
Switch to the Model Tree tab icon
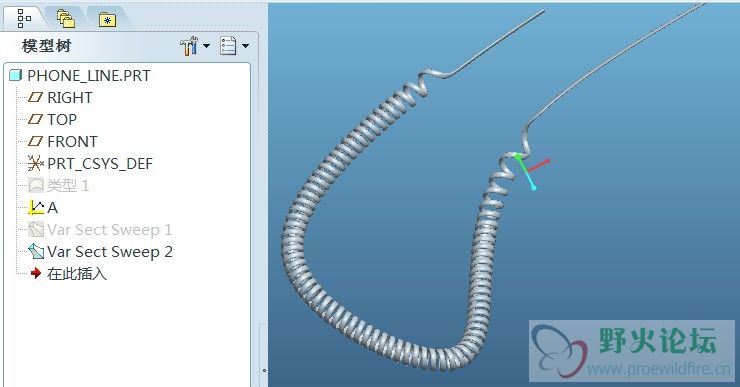(x=24, y=18)
